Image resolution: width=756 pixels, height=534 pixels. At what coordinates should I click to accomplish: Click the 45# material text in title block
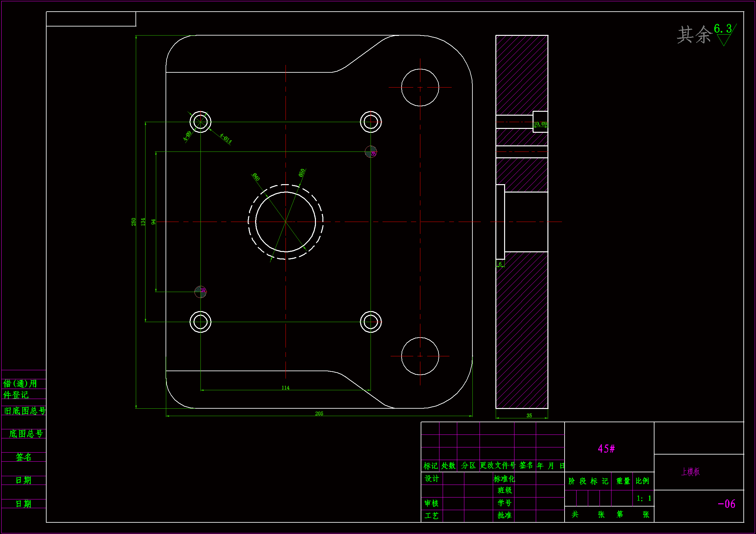[606, 449]
